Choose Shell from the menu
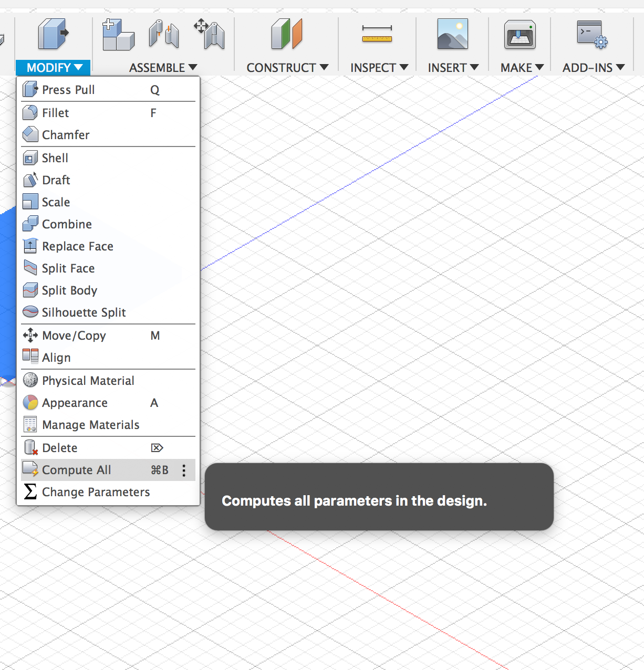Image resolution: width=644 pixels, height=670 pixels. 108,158
